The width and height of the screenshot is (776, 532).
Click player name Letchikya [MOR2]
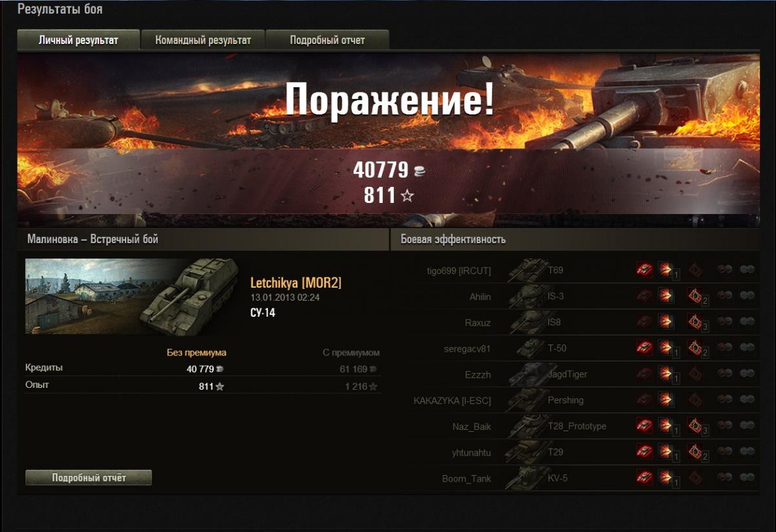click(x=296, y=283)
